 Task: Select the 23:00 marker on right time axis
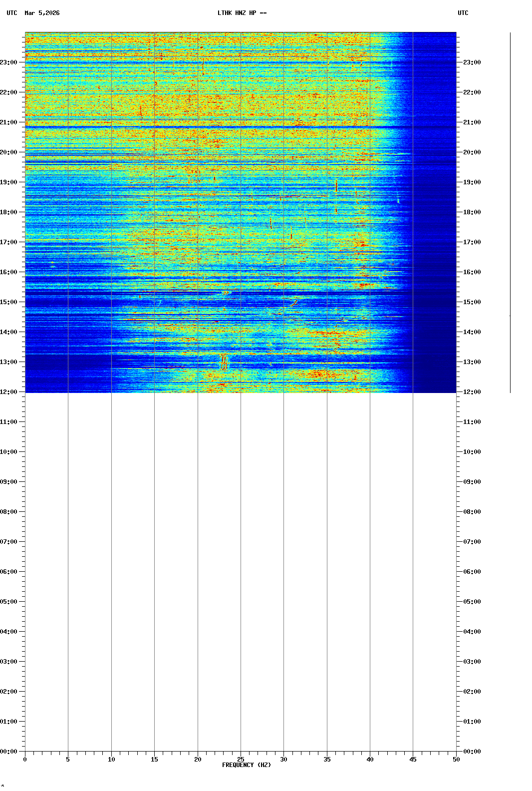[x=472, y=62]
